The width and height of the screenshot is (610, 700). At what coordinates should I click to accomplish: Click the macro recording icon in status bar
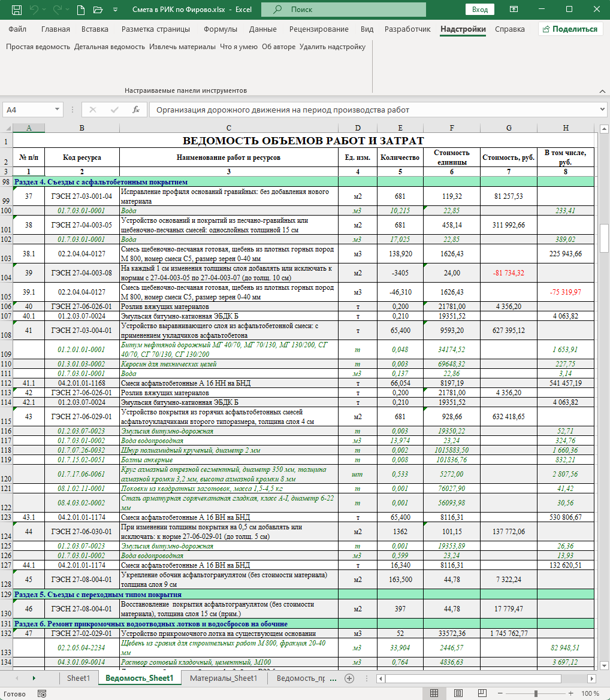42,693
